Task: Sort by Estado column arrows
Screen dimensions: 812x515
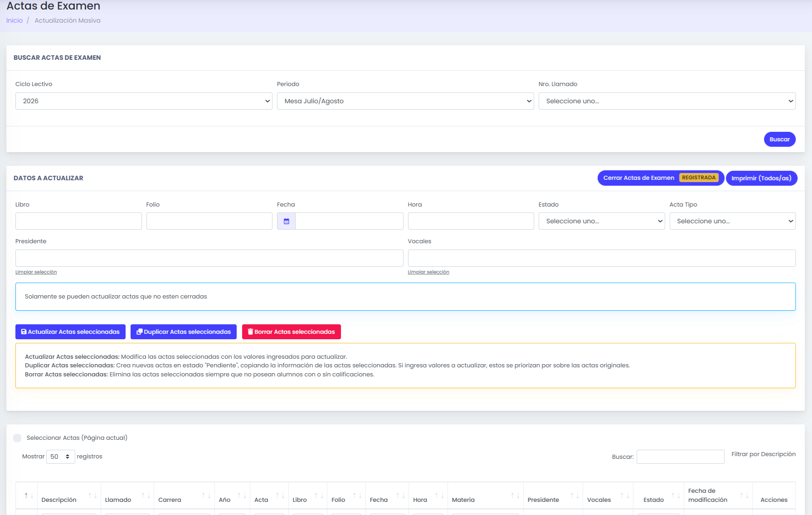Action: coord(676,496)
